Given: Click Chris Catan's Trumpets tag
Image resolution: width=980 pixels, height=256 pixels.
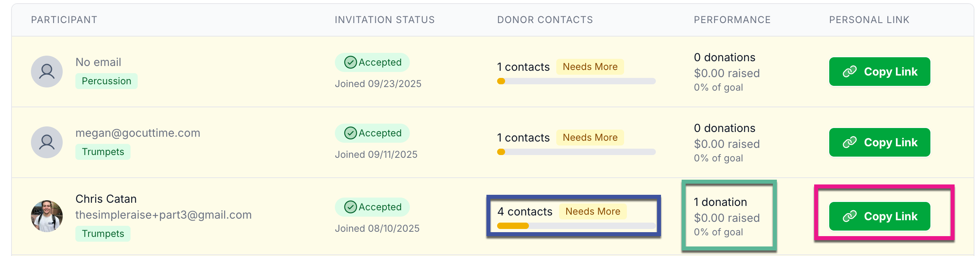Looking at the screenshot, I should click(103, 234).
